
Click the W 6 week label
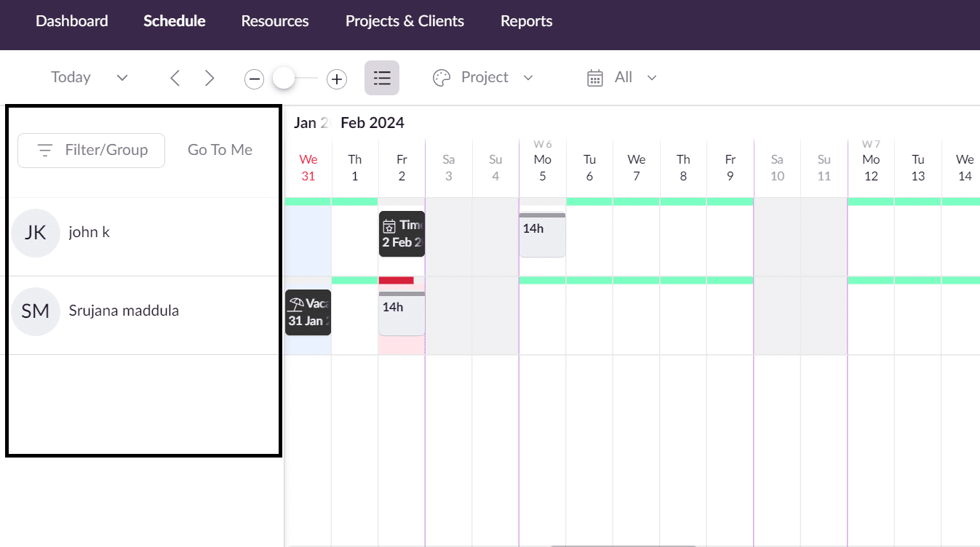coord(542,144)
